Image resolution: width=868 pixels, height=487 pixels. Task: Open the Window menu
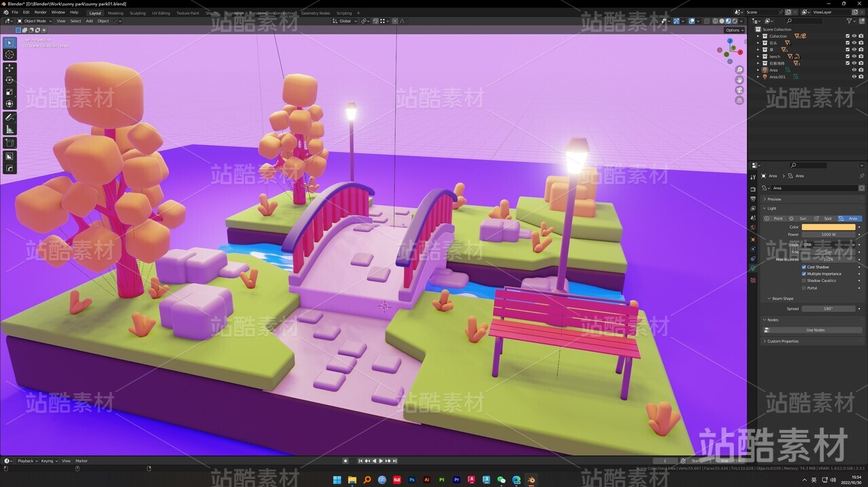click(x=58, y=12)
